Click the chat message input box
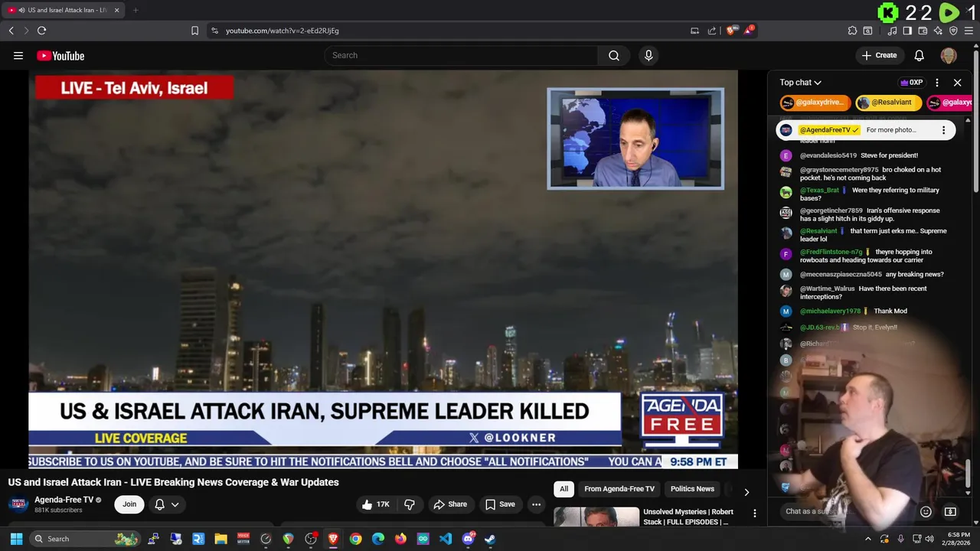The width and height of the screenshot is (980, 551). pyautogui.click(x=847, y=511)
